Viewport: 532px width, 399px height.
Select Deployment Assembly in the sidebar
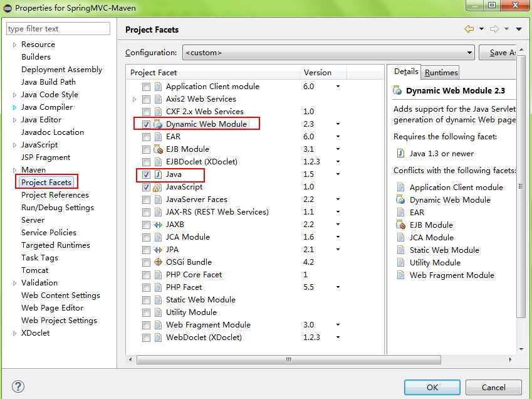[x=62, y=69]
